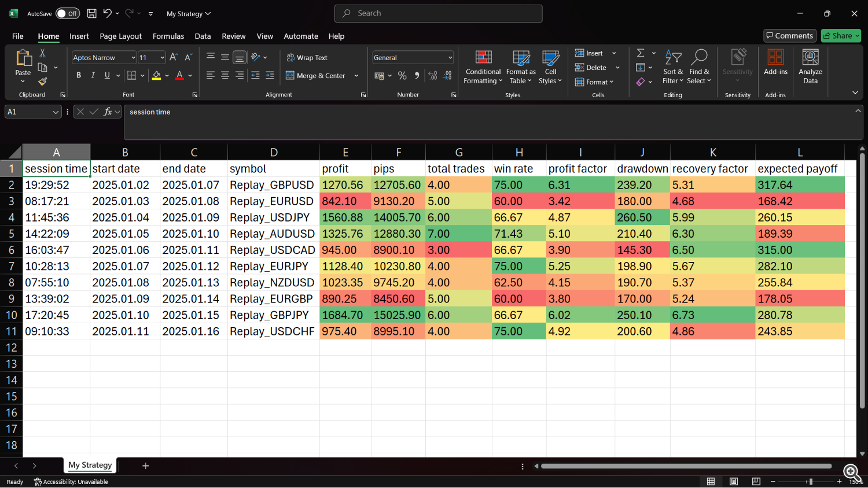Click the Format Painter brush icon
The image size is (868, 488).
(42, 82)
